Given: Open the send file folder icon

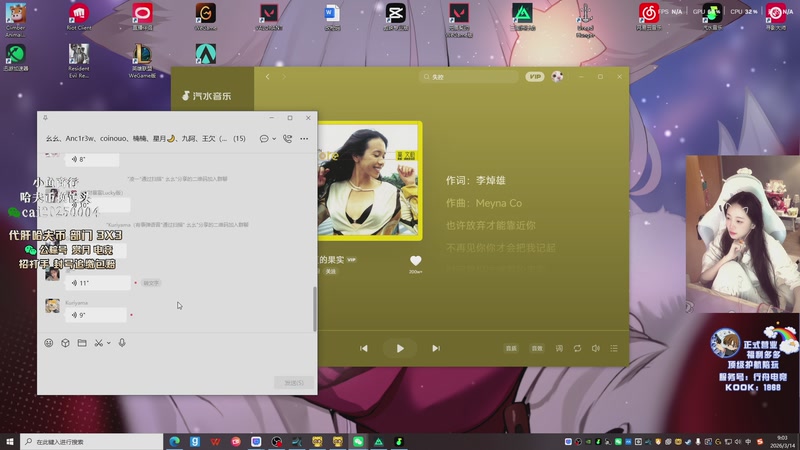Looking at the screenshot, I should click(x=82, y=343).
